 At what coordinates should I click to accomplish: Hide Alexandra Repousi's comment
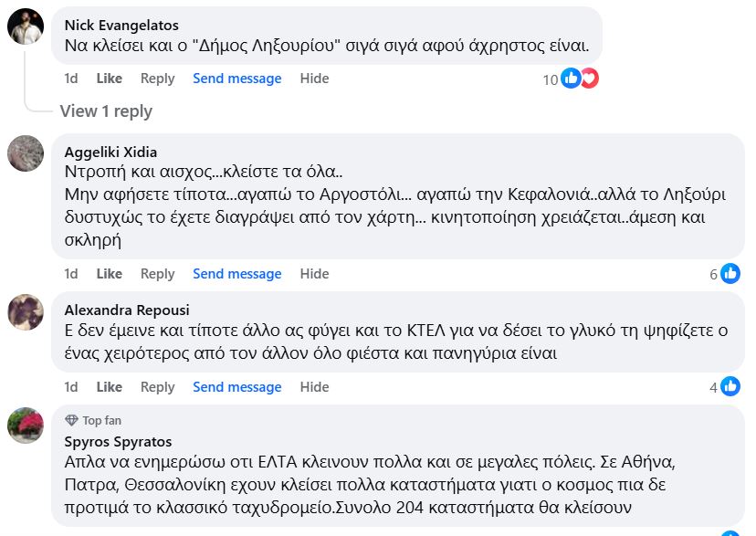tap(314, 387)
